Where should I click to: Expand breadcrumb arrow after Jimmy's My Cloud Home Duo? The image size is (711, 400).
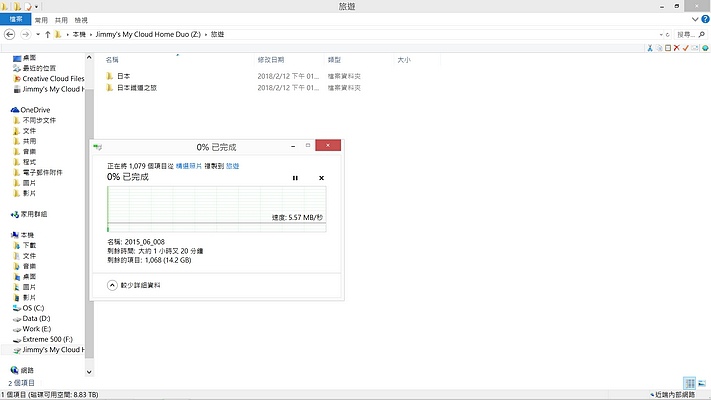click(205, 34)
